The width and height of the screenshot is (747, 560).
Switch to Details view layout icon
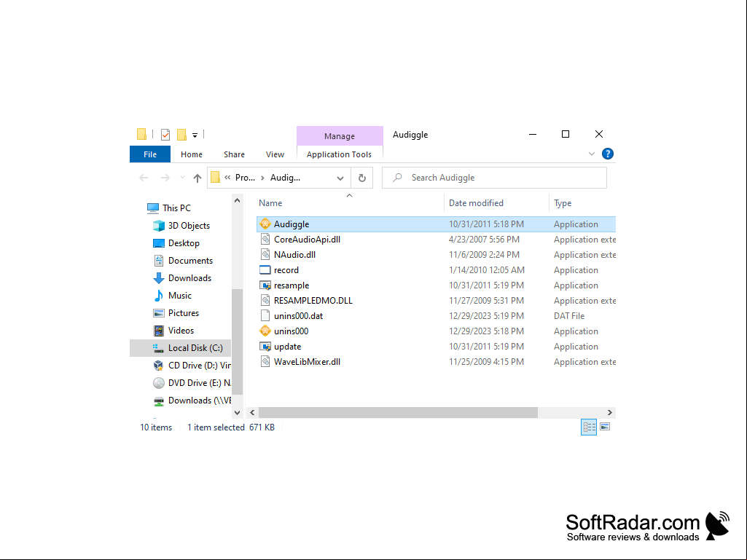click(x=589, y=427)
